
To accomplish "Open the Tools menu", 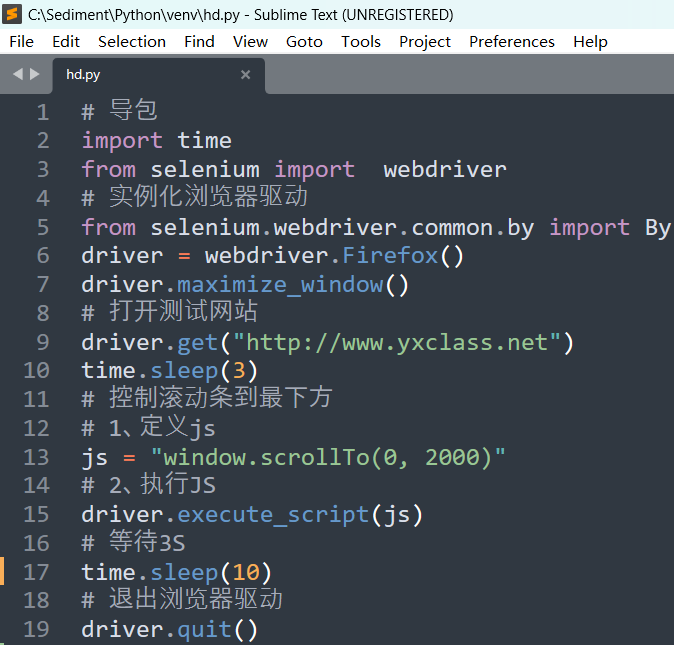I will click(361, 42).
